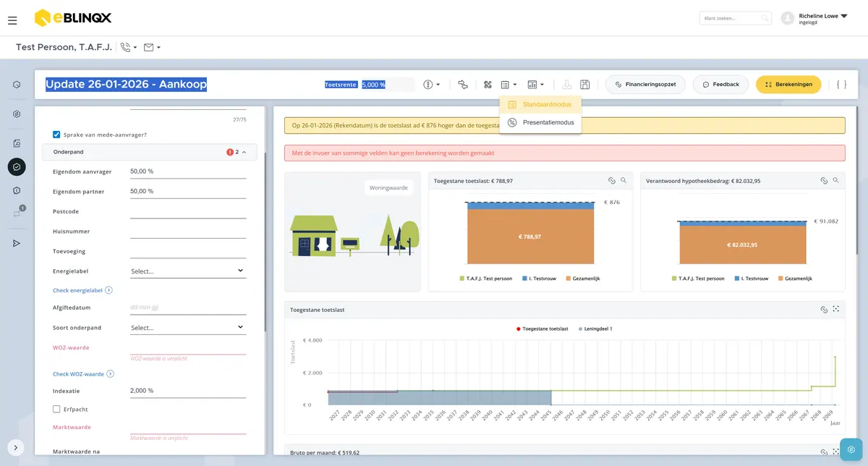This screenshot has width=868, height=466.
Task: Click the search-document sidebar icon
Action: (17, 143)
